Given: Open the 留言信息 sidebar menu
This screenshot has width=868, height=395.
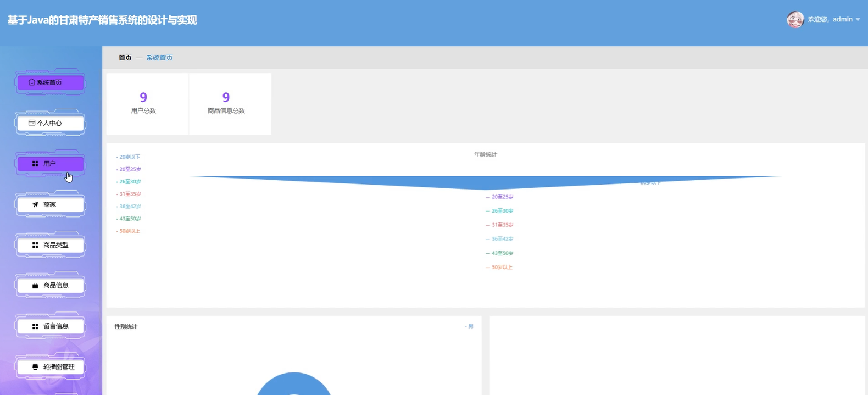Looking at the screenshot, I should pyautogui.click(x=50, y=326).
